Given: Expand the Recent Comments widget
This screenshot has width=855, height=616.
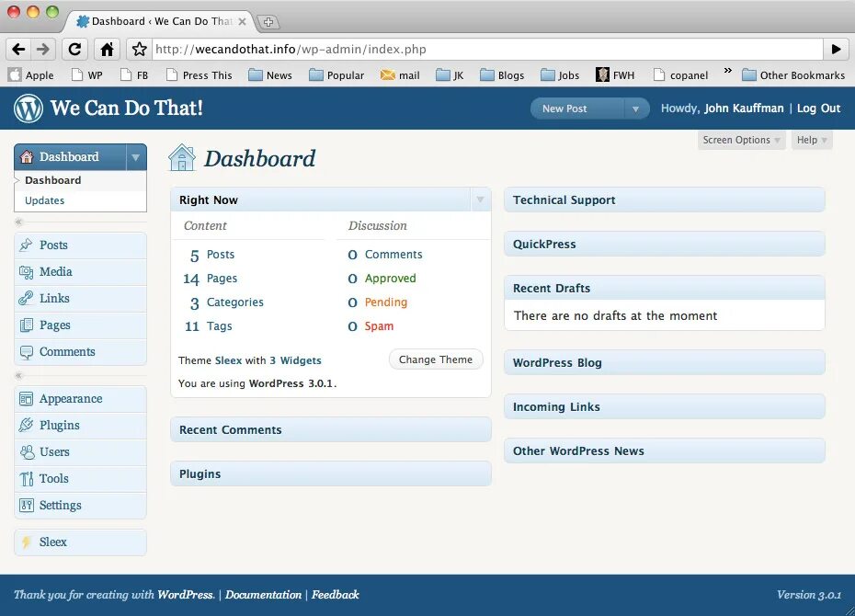Looking at the screenshot, I should click(x=330, y=430).
